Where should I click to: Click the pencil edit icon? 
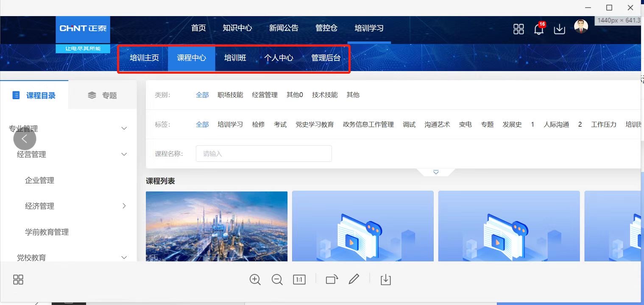(x=354, y=279)
